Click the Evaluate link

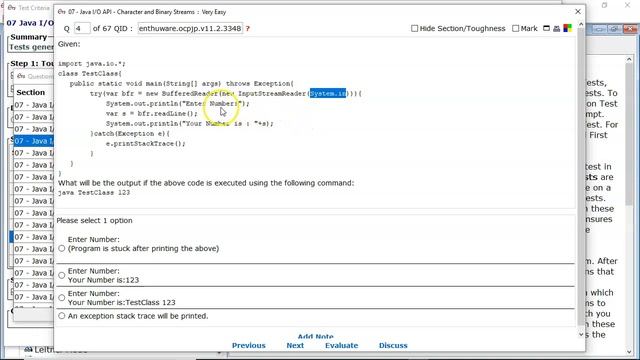[342, 345]
